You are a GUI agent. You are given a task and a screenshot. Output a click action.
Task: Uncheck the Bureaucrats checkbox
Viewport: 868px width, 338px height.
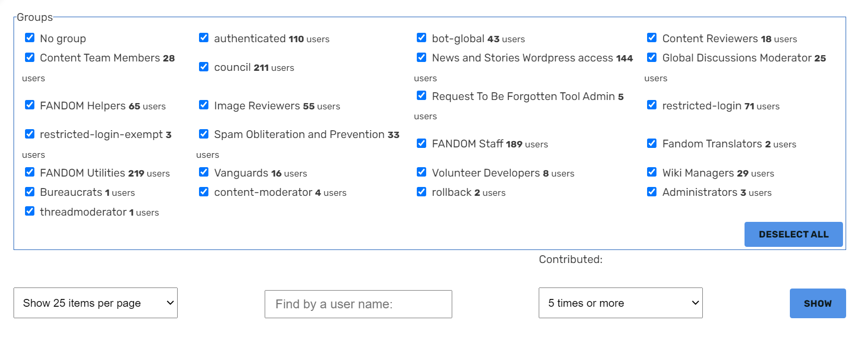30,192
